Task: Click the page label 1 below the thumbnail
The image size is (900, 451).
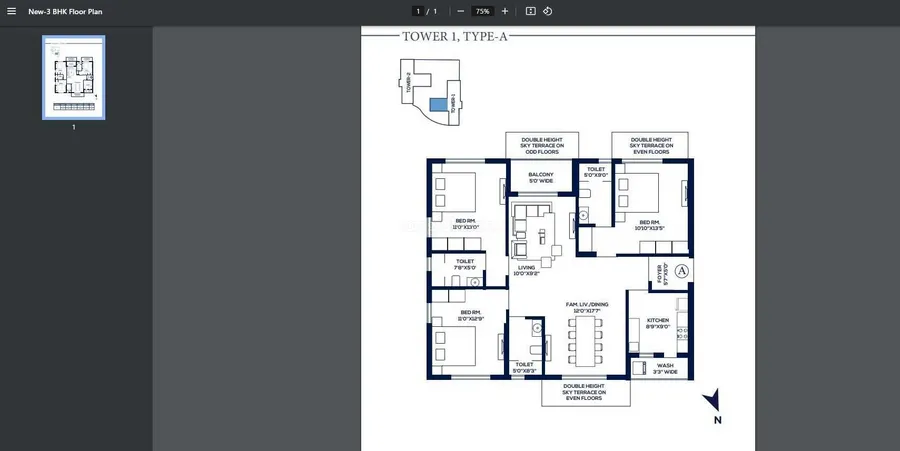Action: click(73, 128)
